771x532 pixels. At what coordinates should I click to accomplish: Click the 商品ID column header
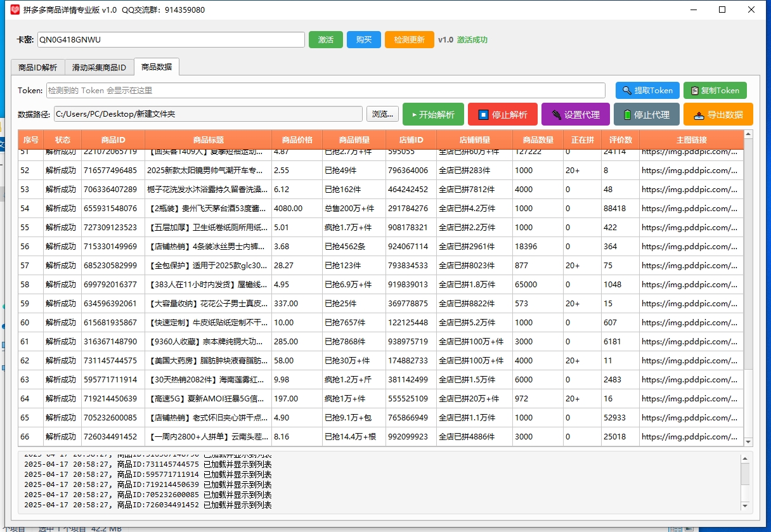pos(113,139)
